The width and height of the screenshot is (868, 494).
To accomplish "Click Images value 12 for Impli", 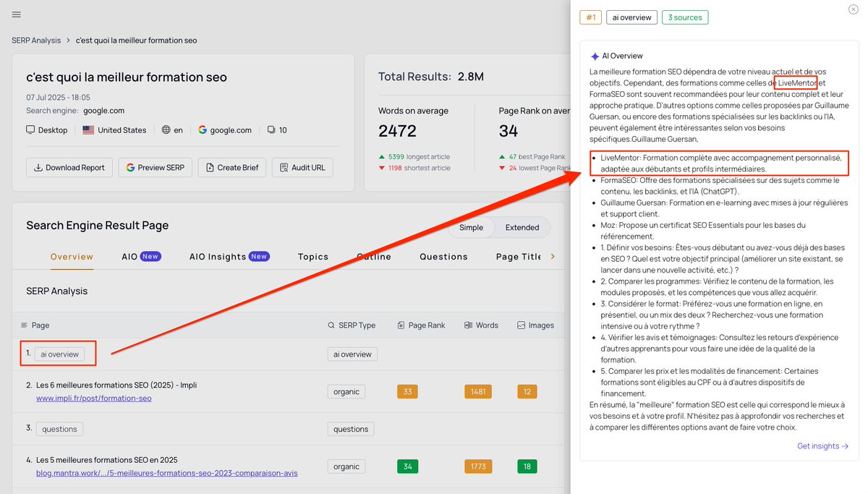I will [x=527, y=392].
